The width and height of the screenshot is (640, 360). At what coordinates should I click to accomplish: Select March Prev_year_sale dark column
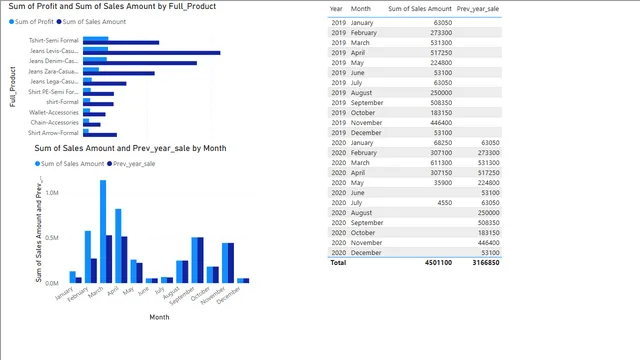[x=109, y=259]
